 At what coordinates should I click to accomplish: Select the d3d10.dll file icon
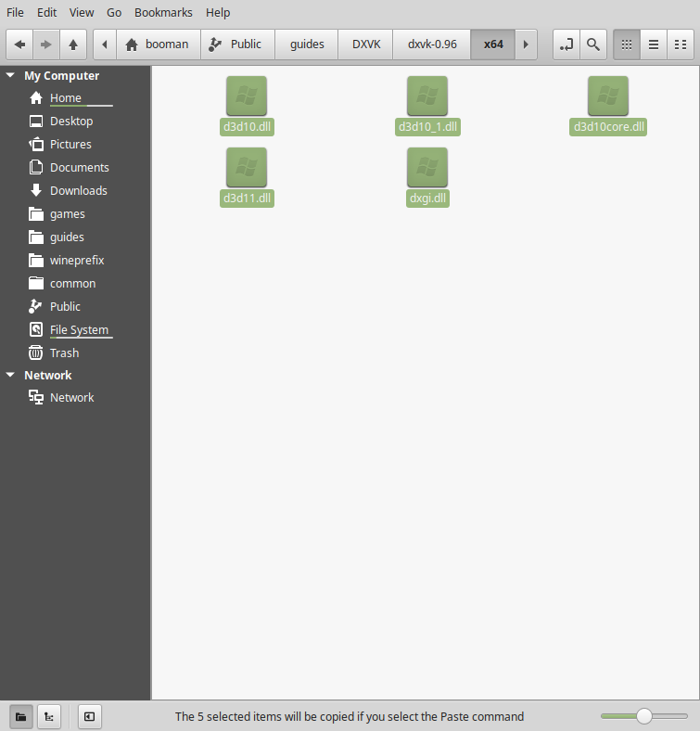pyautogui.click(x=247, y=96)
